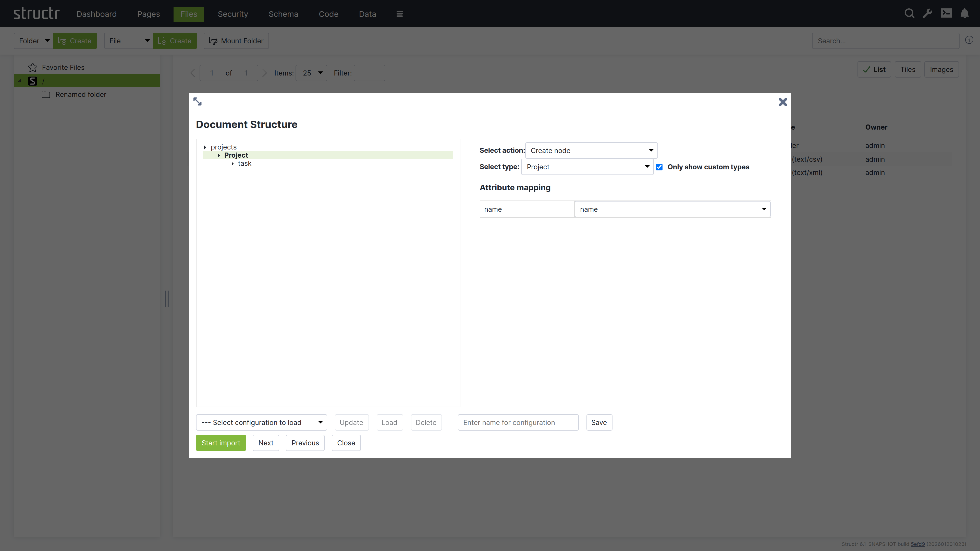Open the overflow menu icon in the navbar
The width and height of the screenshot is (980, 551).
tap(399, 14)
